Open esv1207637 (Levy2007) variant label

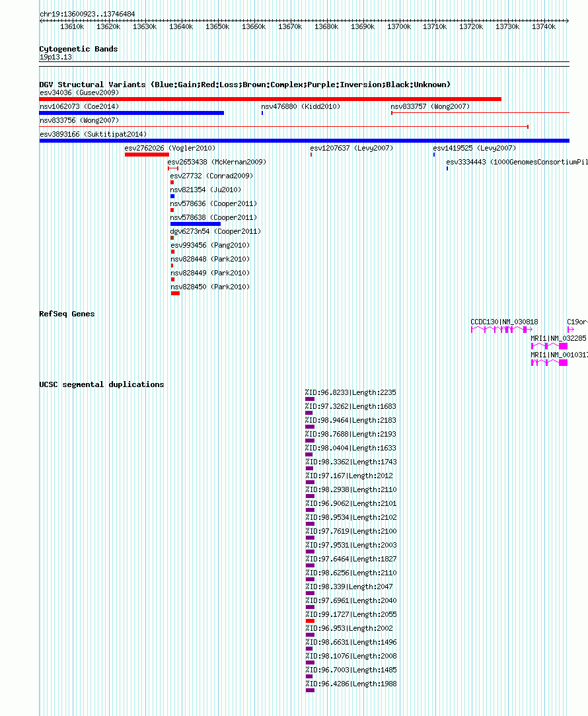click(x=351, y=148)
